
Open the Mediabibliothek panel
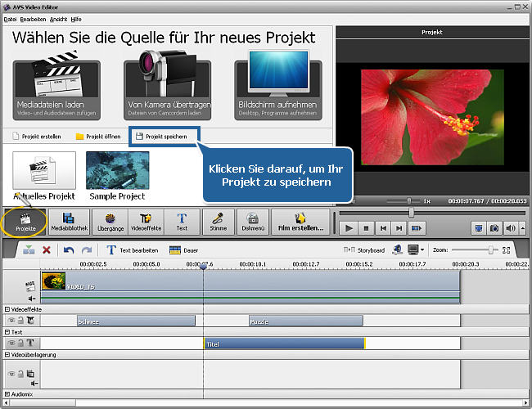coord(69,221)
